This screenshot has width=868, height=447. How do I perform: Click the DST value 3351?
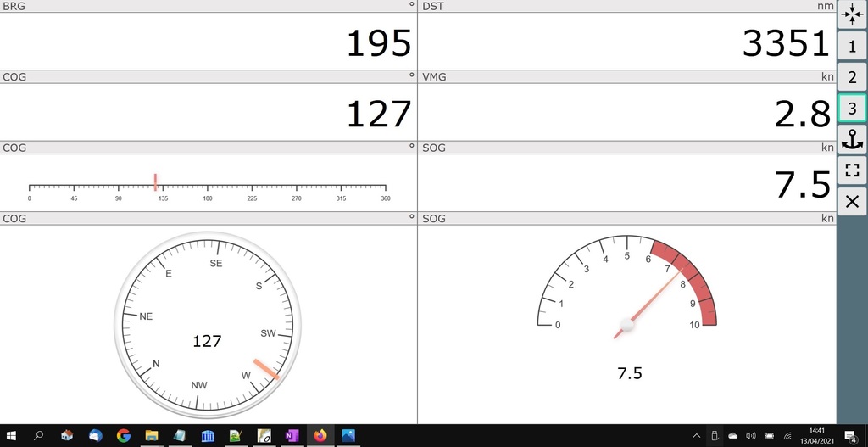click(x=786, y=43)
